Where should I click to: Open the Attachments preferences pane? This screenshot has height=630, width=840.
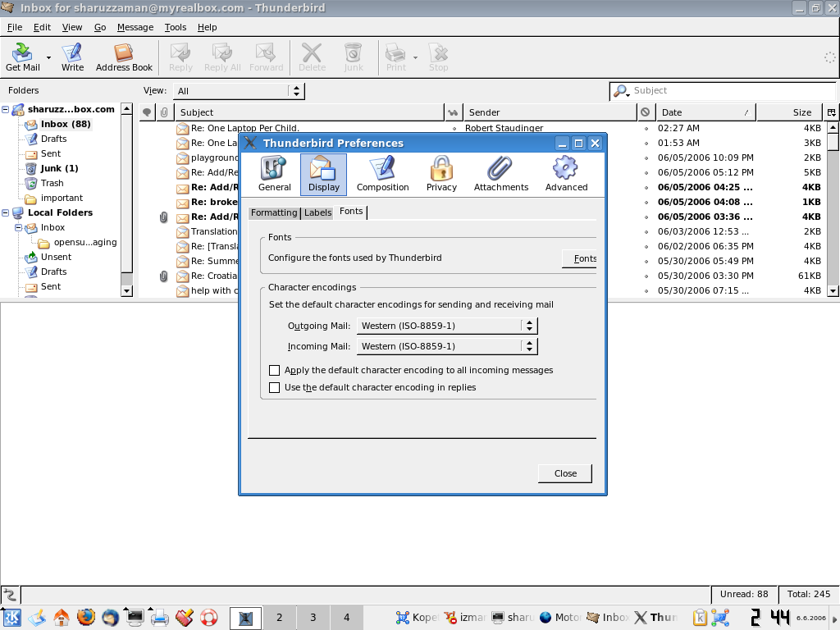coord(501,174)
